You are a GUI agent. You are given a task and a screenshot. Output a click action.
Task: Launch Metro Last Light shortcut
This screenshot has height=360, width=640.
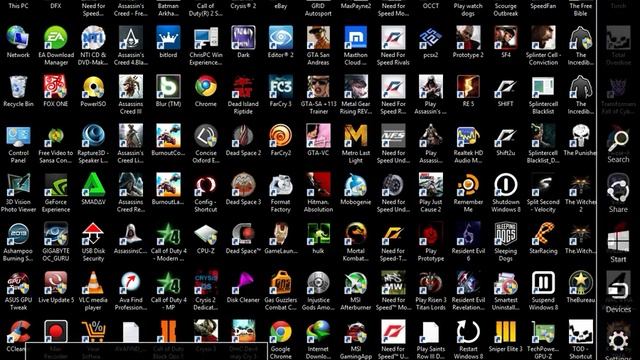pos(356,136)
